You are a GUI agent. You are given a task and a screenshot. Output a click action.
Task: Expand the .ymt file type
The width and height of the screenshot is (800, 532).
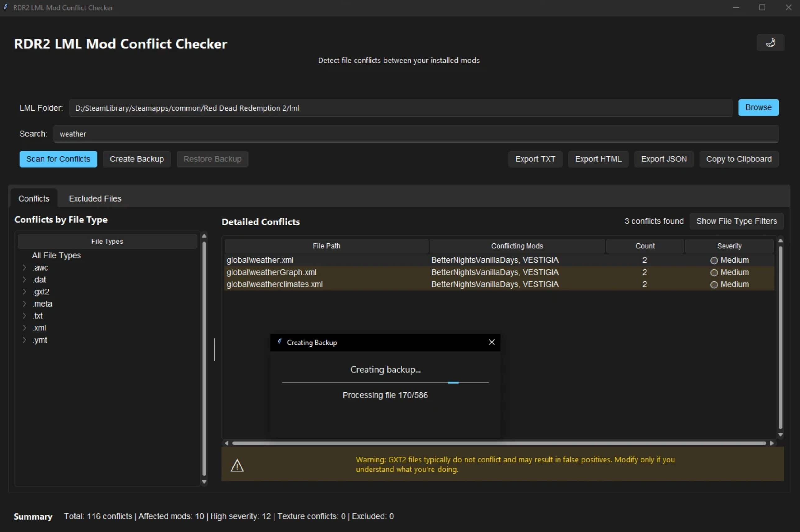point(24,340)
